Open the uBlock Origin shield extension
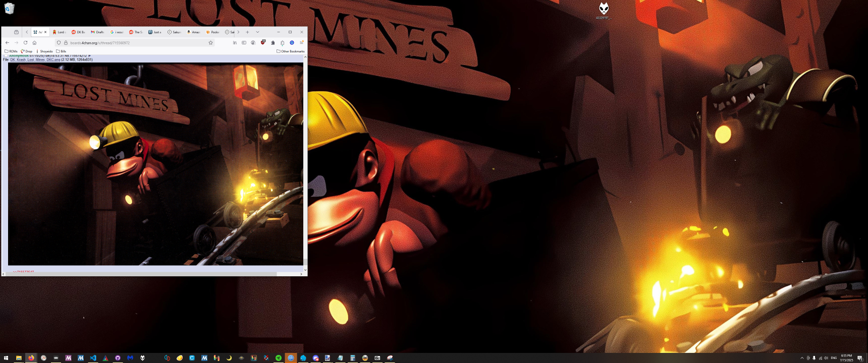868x363 pixels. coord(263,42)
